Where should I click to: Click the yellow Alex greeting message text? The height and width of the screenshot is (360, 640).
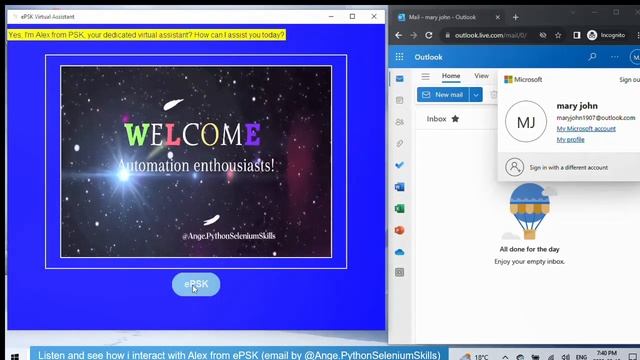click(x=146, y=35)
